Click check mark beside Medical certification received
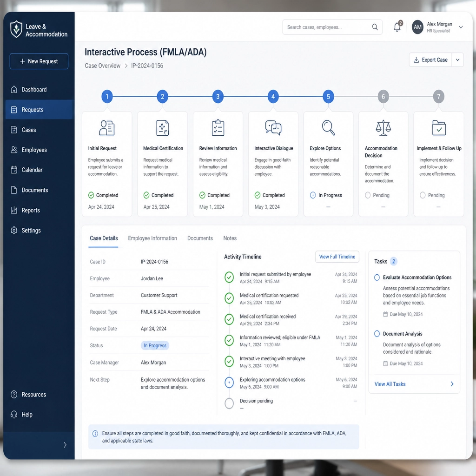The image size is (476, 476). pos(229,319)
